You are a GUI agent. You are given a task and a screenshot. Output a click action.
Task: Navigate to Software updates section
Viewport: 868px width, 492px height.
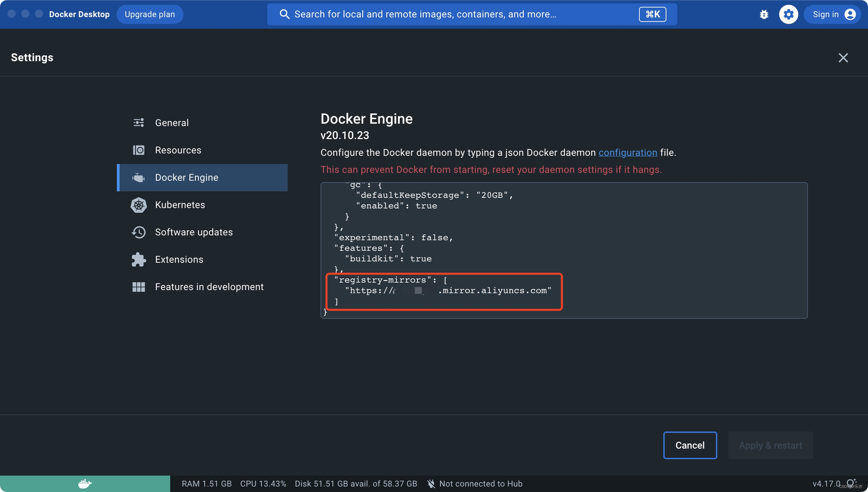194,232
